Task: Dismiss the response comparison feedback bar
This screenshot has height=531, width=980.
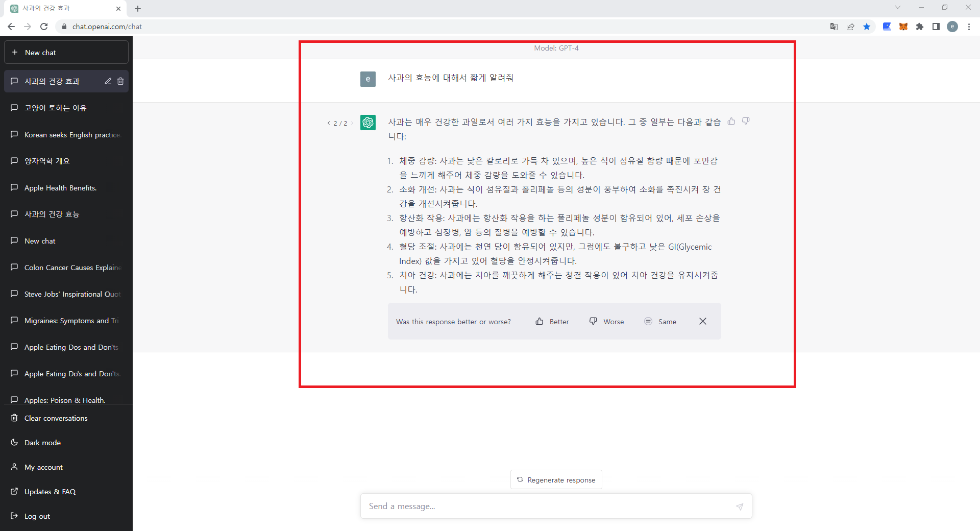Action: tap(703, 321)
